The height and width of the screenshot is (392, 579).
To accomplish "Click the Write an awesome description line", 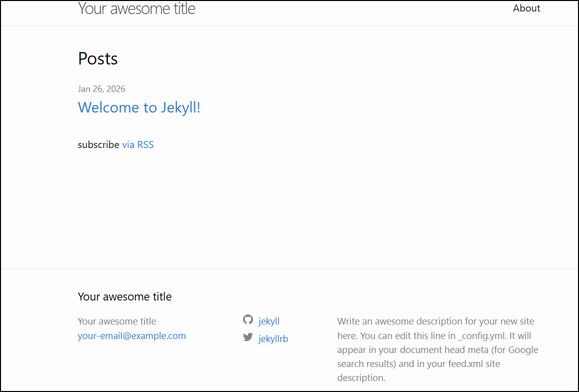I will click(435, 321).
